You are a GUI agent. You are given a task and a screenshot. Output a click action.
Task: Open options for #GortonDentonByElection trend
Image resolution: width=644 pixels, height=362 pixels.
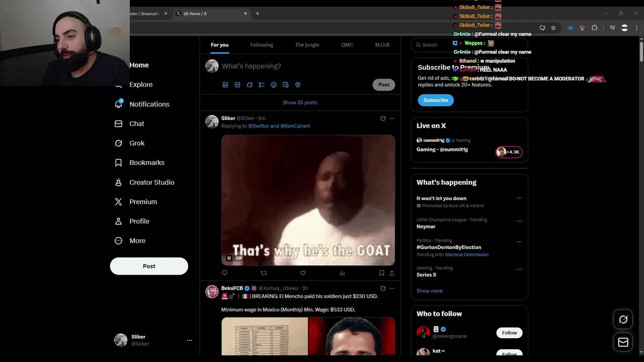(519, 242)
